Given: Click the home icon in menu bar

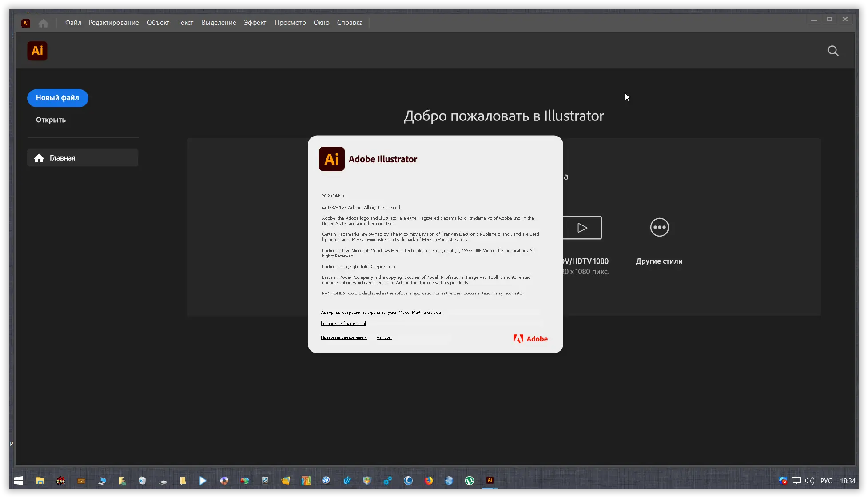Looking at the screenshot, I should 43,23.
